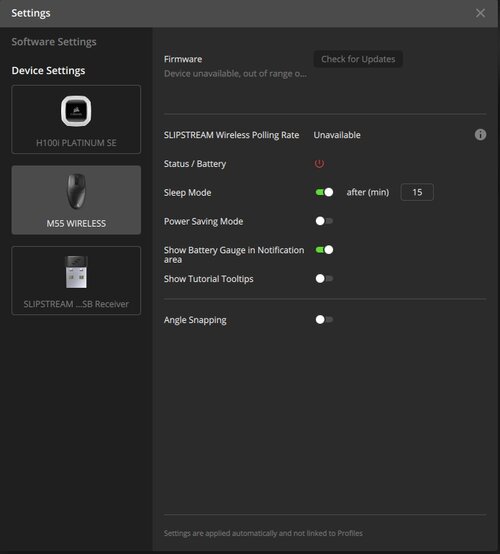Click the polling rate info icon
This screenshot has width=500, height=554.
coord(480,135)
